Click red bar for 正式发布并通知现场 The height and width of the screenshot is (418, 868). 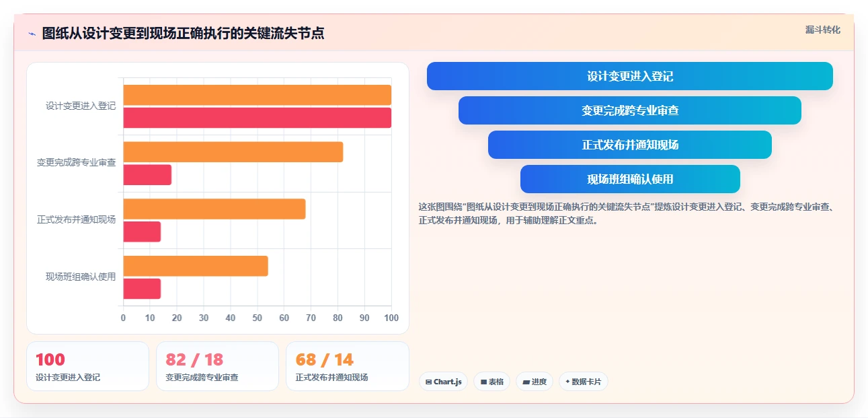click(142, 232)
